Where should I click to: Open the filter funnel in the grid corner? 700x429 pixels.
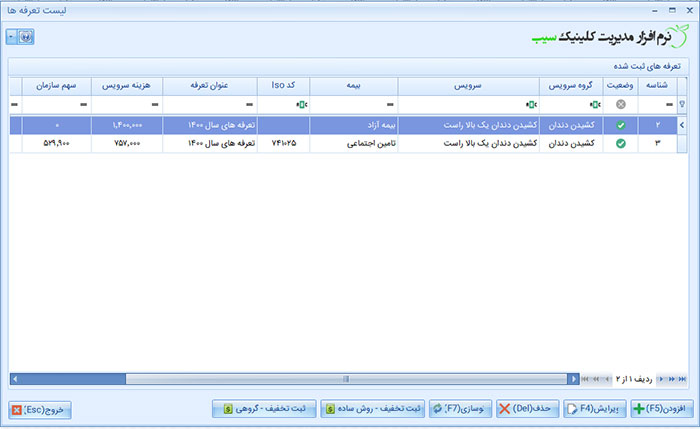682,104
